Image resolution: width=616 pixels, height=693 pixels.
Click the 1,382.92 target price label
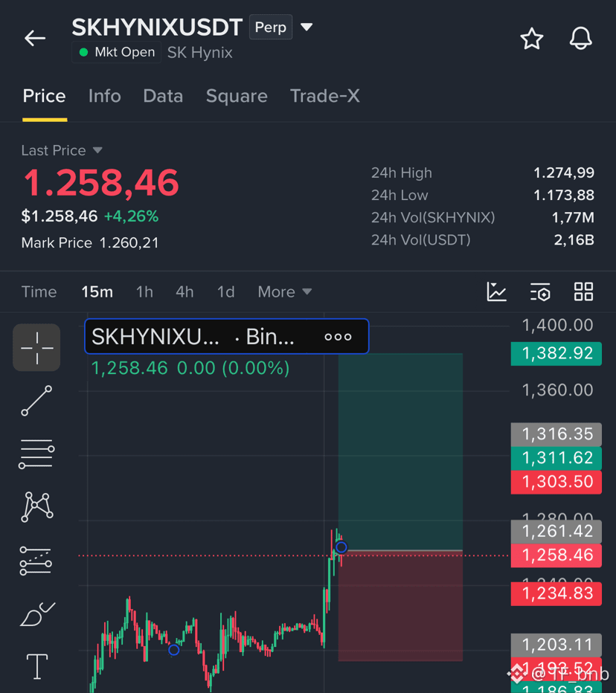[x=556, y=354]
